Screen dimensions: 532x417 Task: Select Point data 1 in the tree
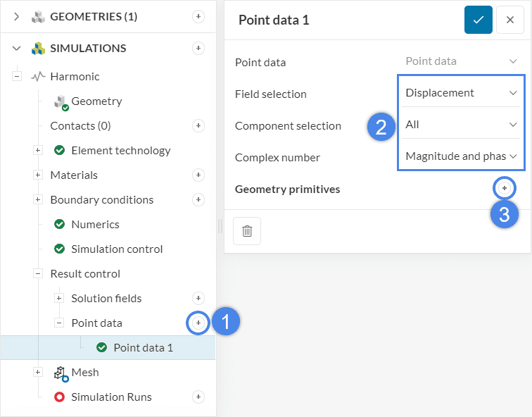point(143,347)
